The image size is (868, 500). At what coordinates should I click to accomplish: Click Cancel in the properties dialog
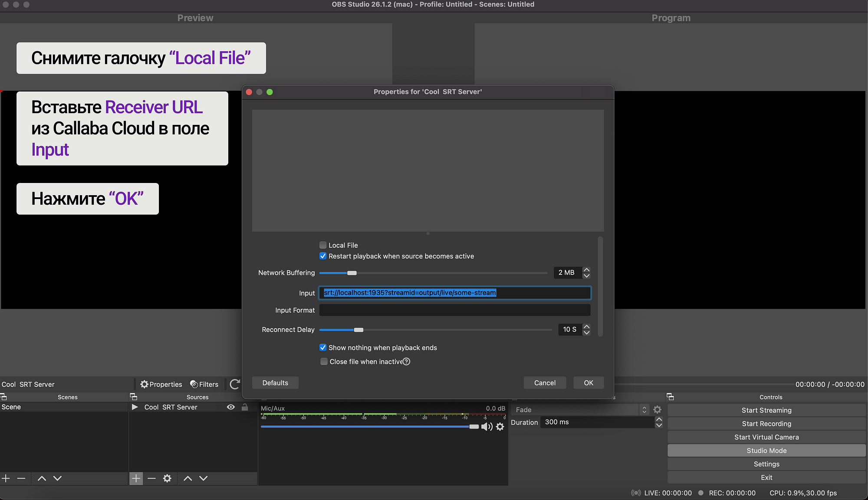click(545, 383)
